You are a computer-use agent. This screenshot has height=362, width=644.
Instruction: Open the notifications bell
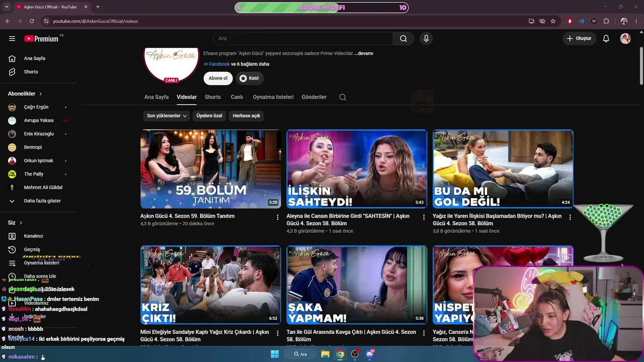click(606, 39)
